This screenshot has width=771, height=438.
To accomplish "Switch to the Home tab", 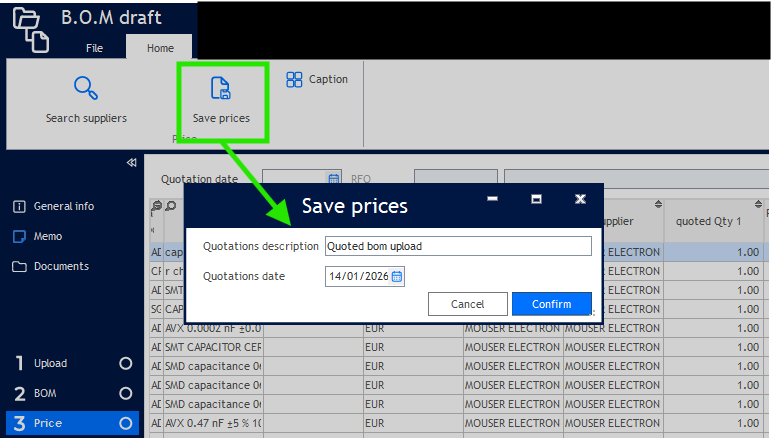I will point(160,48).
